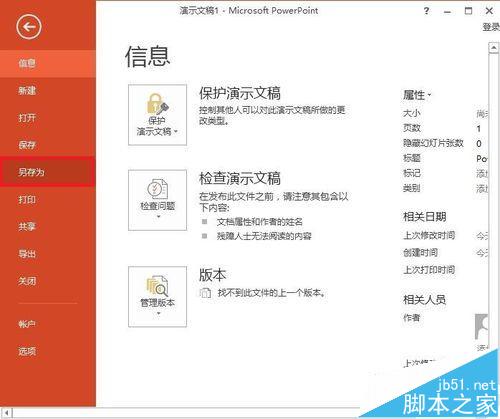
Task: Click the 作者 label
Action: [412, 318]
